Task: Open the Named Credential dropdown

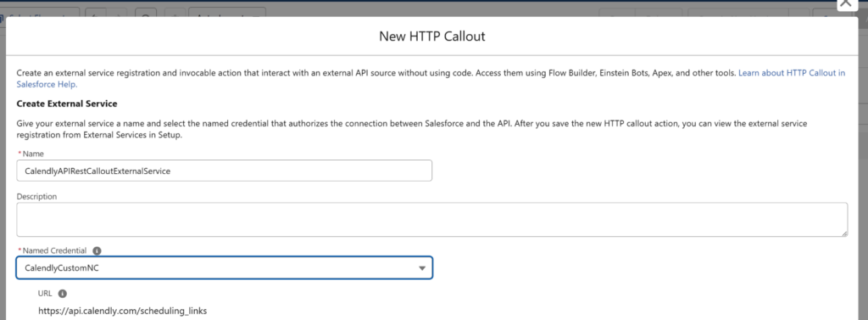Action: coord(224,267)
